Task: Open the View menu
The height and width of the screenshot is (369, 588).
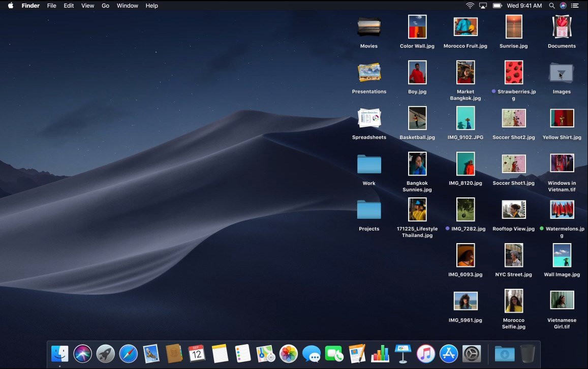Action: point(88,6)
